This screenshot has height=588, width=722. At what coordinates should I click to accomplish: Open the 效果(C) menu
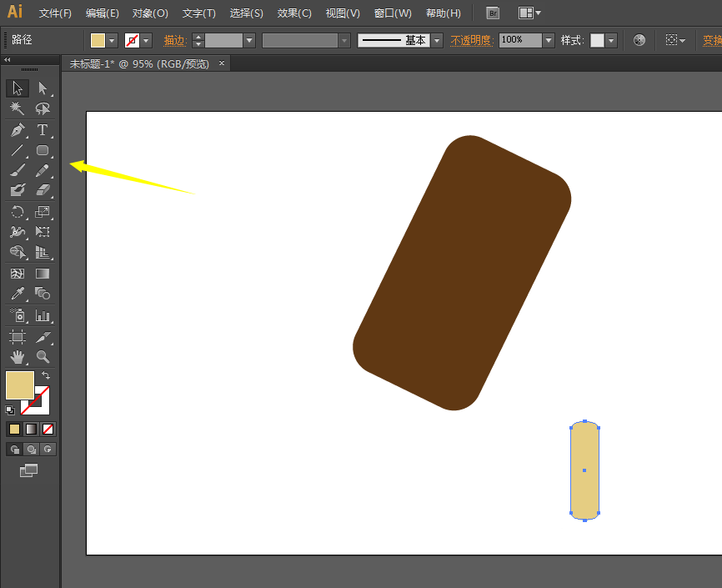pos(294,13)
